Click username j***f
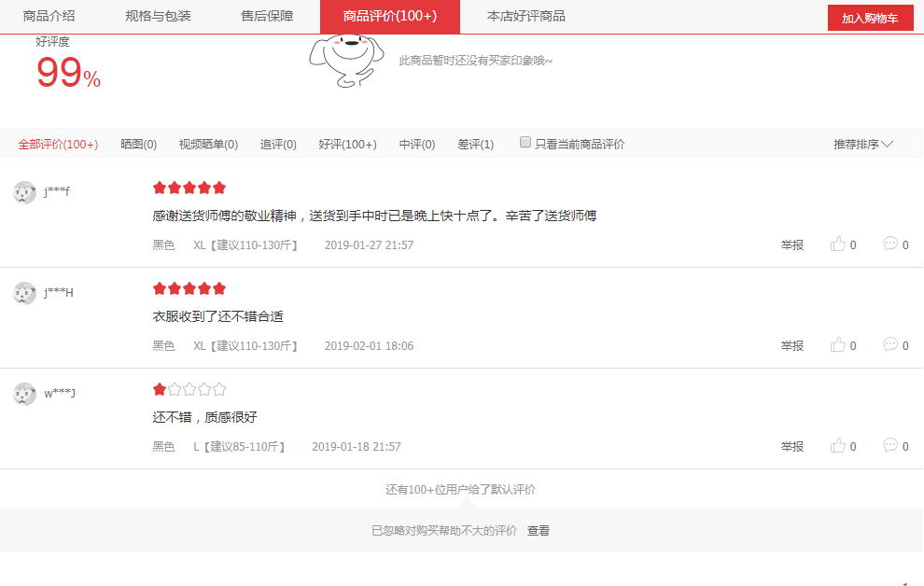 click(57, 191)
